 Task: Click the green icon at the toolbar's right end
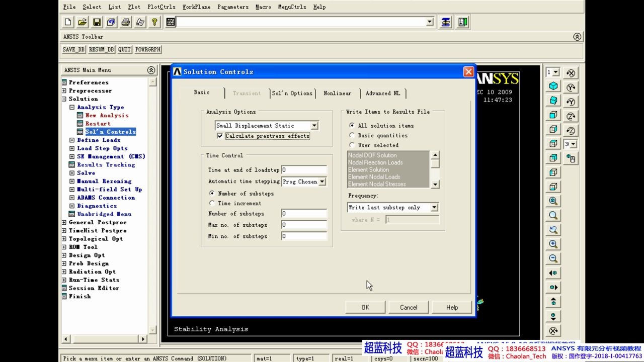[x=463, y=22]
